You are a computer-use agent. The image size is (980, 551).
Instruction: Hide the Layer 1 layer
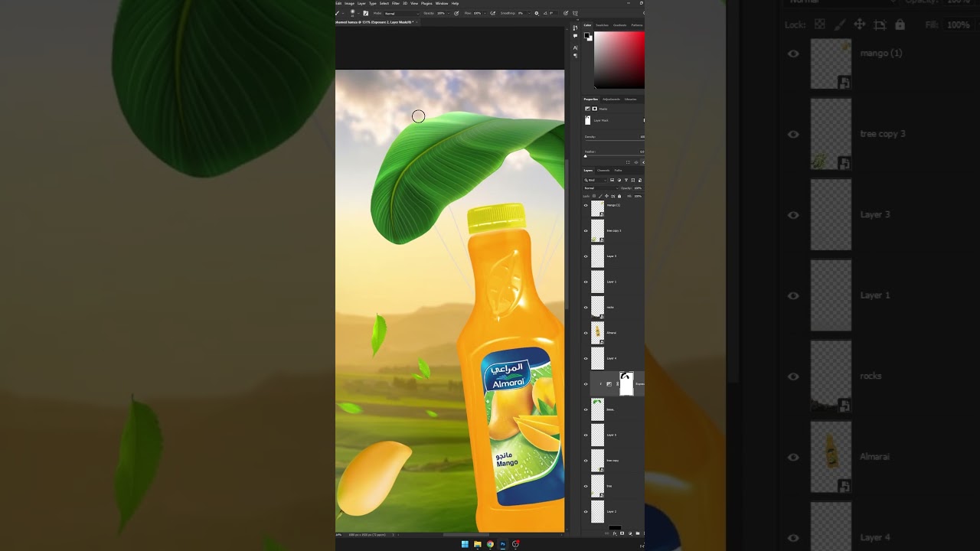coord(586,282)
